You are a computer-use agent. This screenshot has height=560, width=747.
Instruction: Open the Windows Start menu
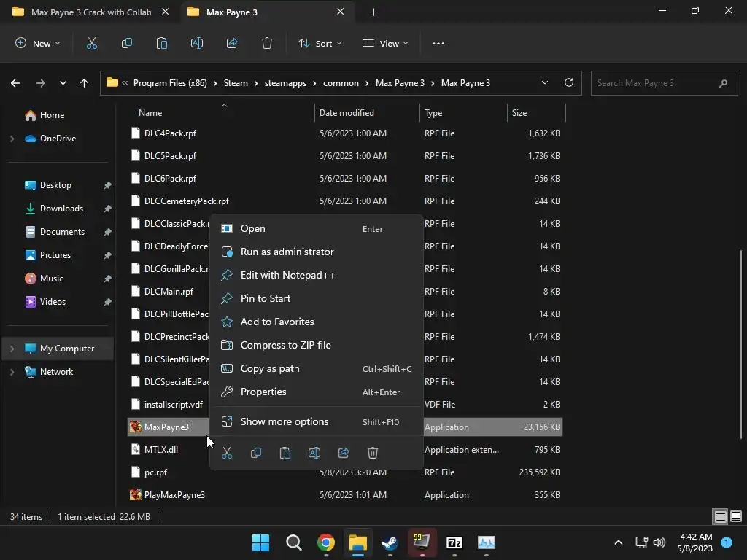260,542
